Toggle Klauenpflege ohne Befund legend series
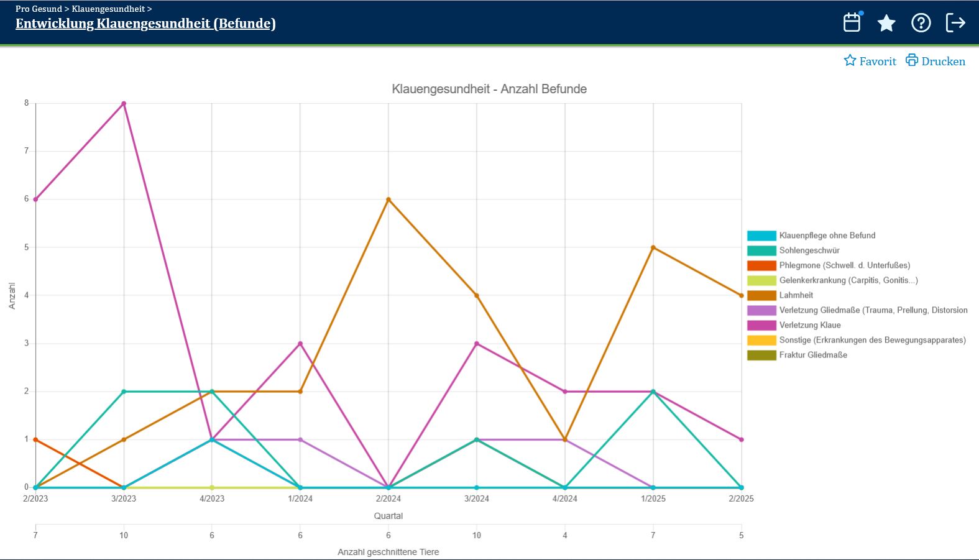 coord(827,236)
